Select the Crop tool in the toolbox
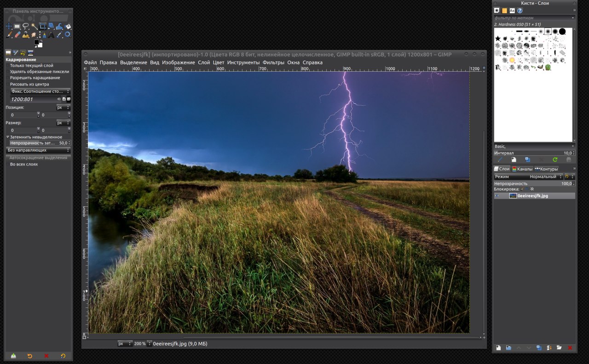The width and height of the screenshot is (589, 364). click(42, 26)
